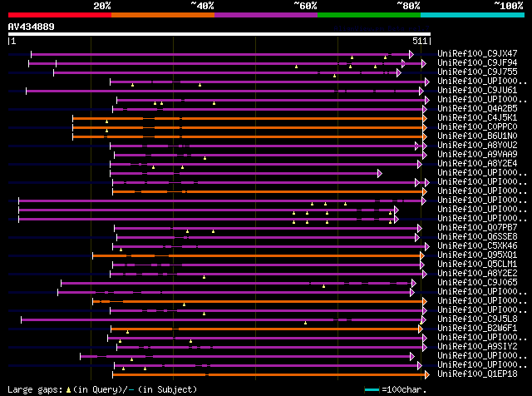This screenshot has width=532, height=396.
Task: Click the red 20% identity legend segment
Action: pyautogui.click(x=60, y=15)
